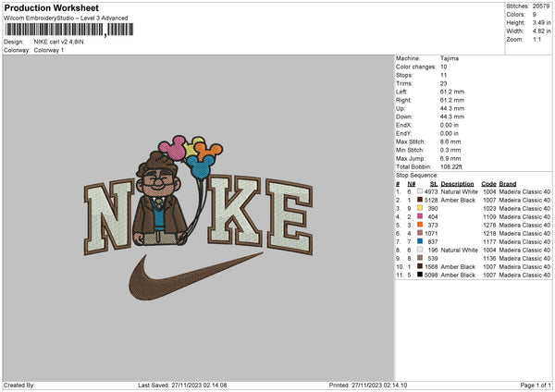Click the barcode under the worksheet title
The height and width of the screenshot is (392, 555).
click(69, 30)
